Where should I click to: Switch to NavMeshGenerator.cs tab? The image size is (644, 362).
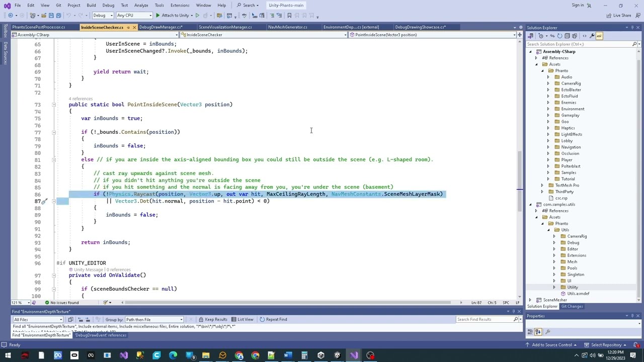pos(288,27)
